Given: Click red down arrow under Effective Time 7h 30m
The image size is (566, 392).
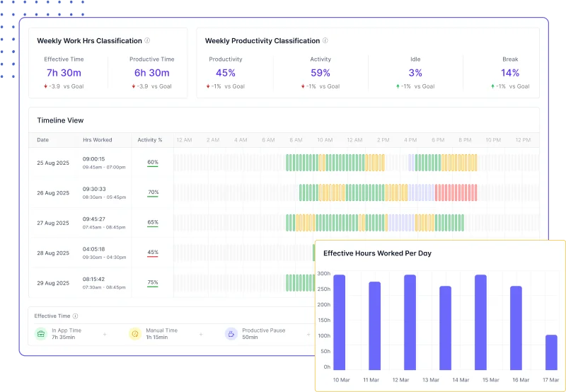Looking at the screenshot, I should (x=45, y=86).
